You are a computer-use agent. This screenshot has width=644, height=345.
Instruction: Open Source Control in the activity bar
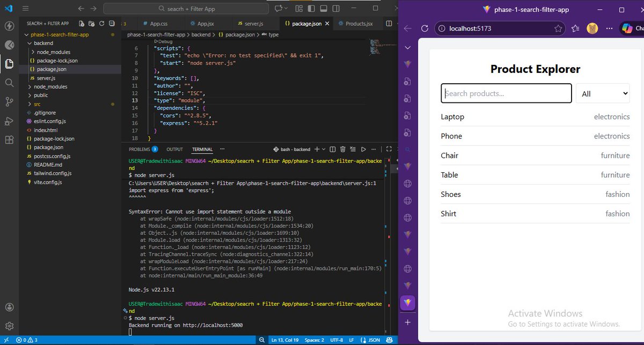coord(9,101)
